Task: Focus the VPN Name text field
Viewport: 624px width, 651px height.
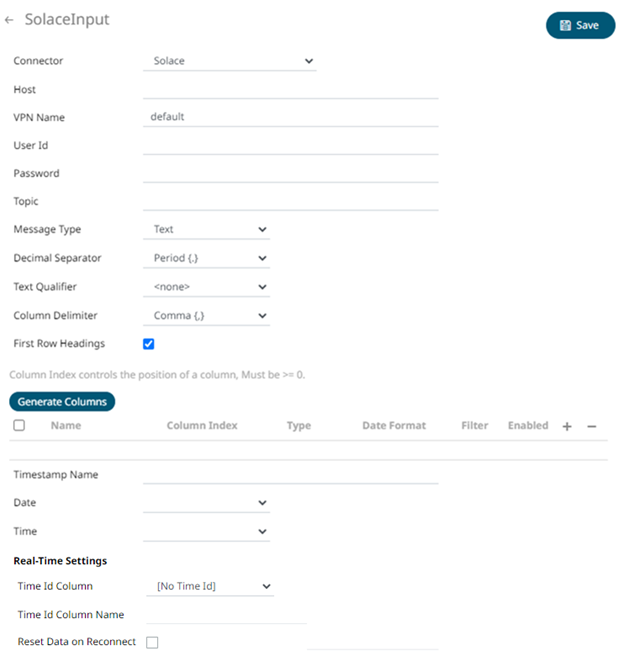Action: (x=290, y=117)
